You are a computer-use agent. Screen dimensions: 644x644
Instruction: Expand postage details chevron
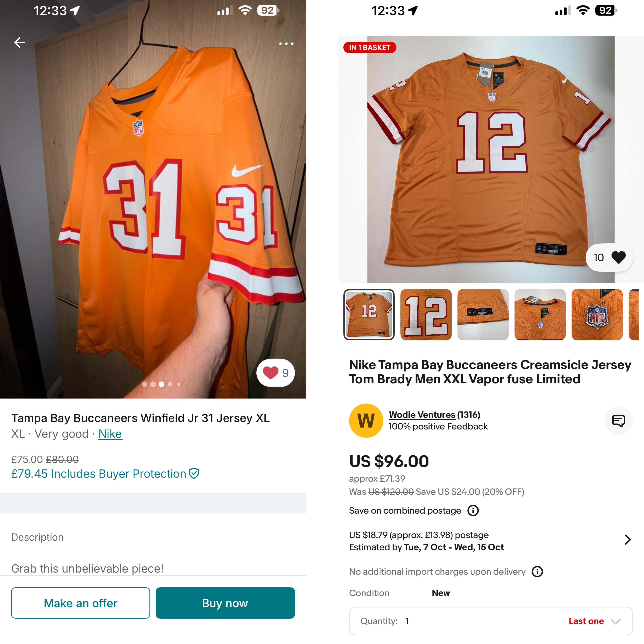[627, 540]
